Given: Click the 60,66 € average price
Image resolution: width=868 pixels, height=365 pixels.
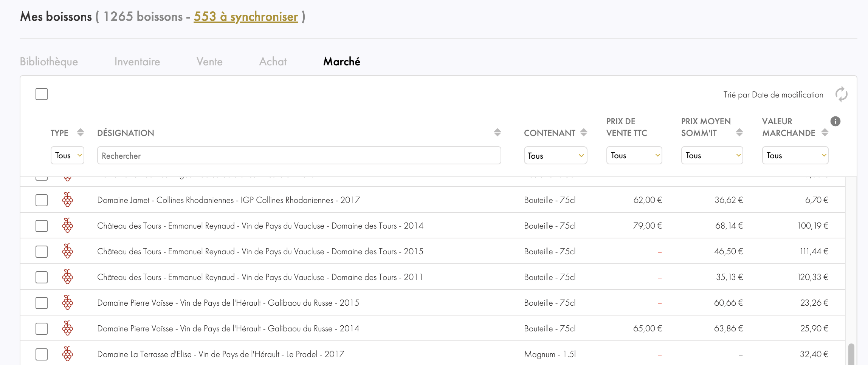Looking at the screenshot, I should click(x=728, y=303).
